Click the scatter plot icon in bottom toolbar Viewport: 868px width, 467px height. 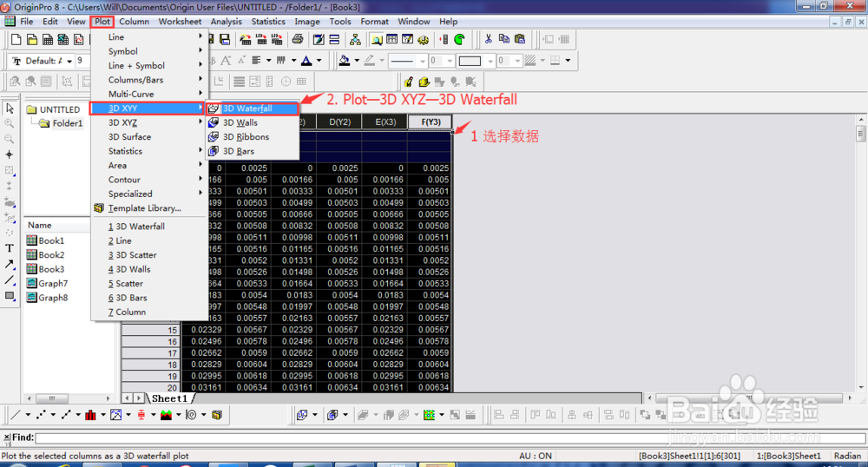(41, 414)
